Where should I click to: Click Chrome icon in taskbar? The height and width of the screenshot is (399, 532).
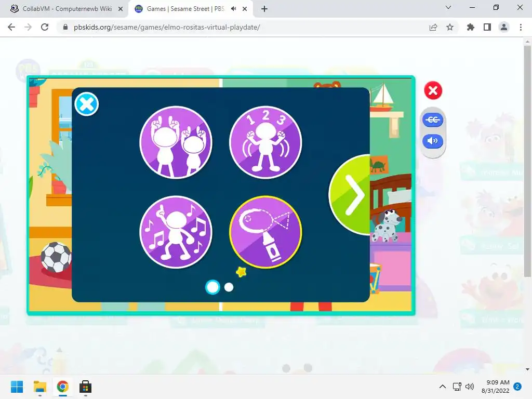click(63, 387)
